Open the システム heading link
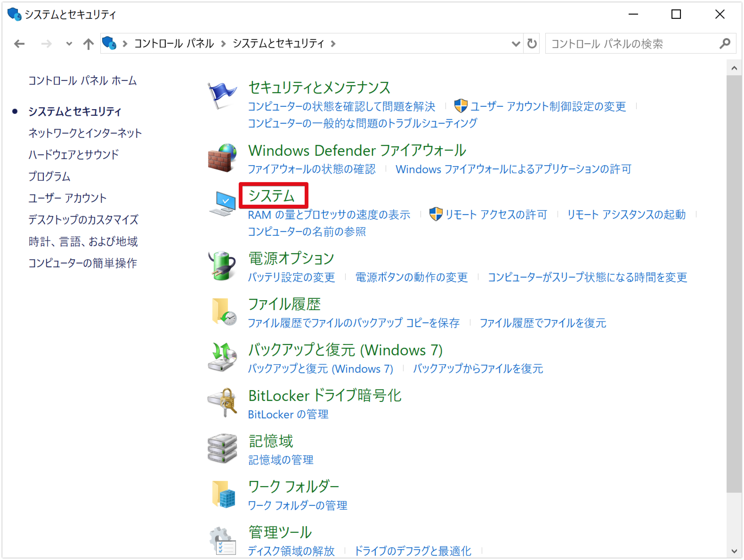 pyautogui.click(x=271, y=196)
